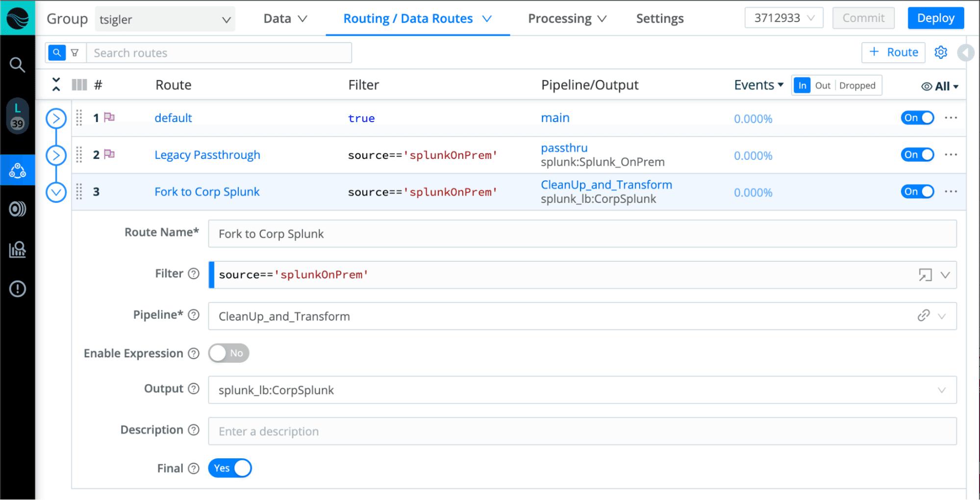This screenshot has height=500, width=980.
Task: Open the worker groups icon in sidebar
Action: pos(18,170)
